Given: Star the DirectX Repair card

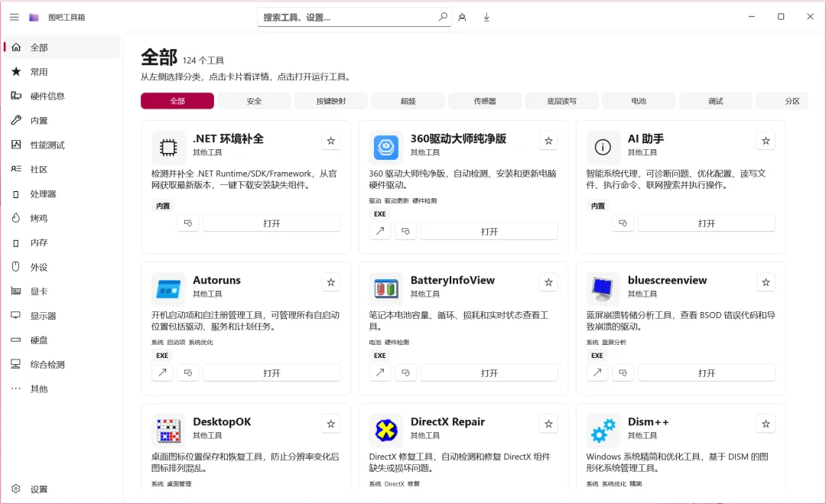Looking at the screenshot, I should [x=548, y=424].
